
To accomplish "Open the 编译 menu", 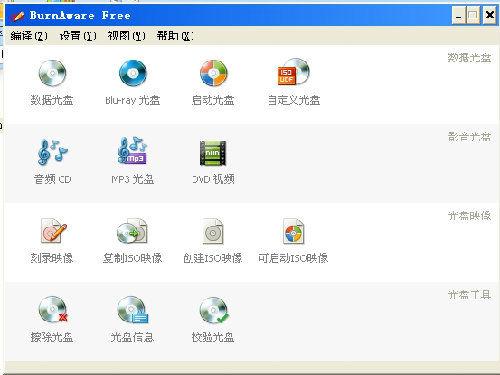I will point(29,36).
